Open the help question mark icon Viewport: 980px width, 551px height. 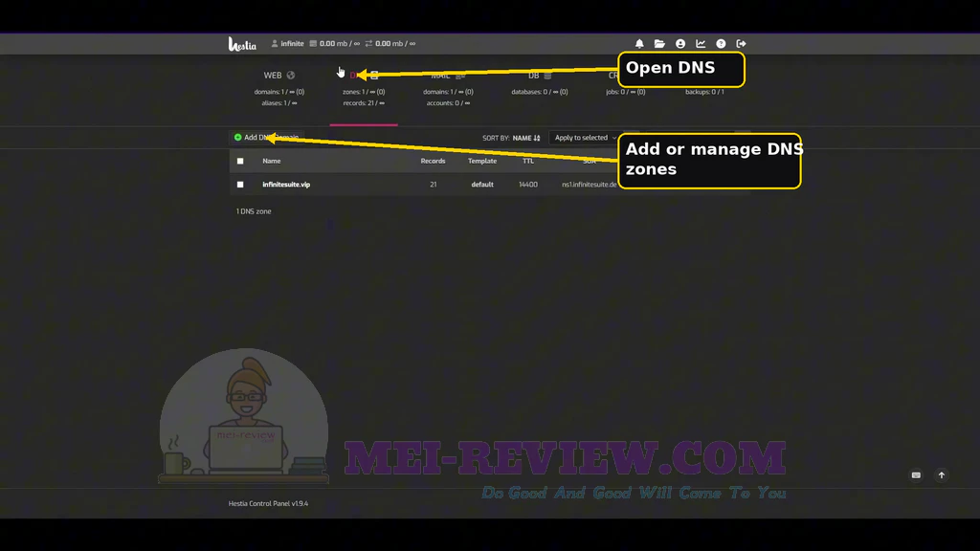[x=721, y=44]
